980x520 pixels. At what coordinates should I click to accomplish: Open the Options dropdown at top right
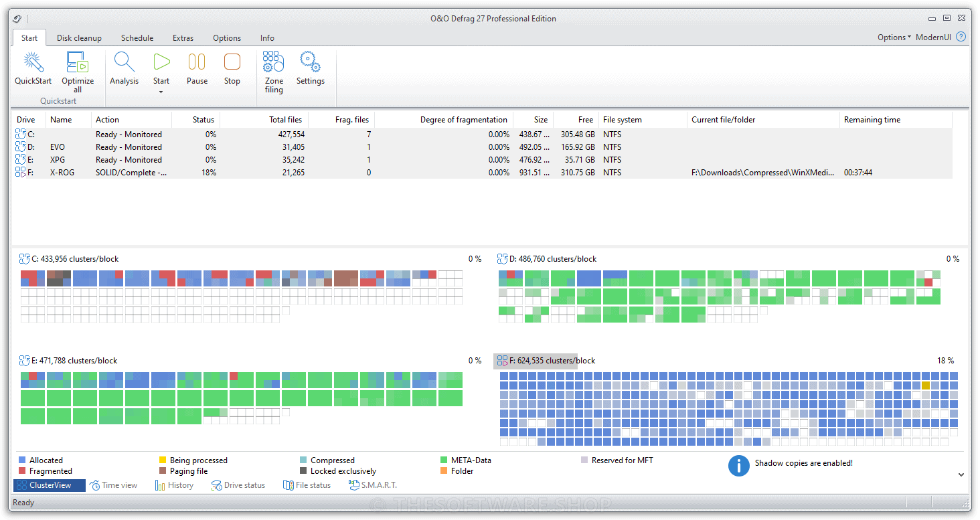click(894, 37)
